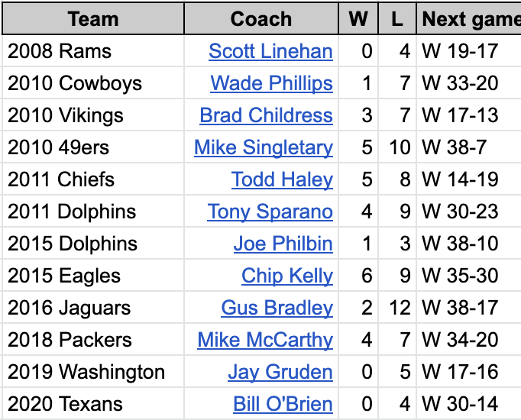Screen dimensions: 521x420
Task: Select the 2008 Rams team cell
Action: click(93, 51)
